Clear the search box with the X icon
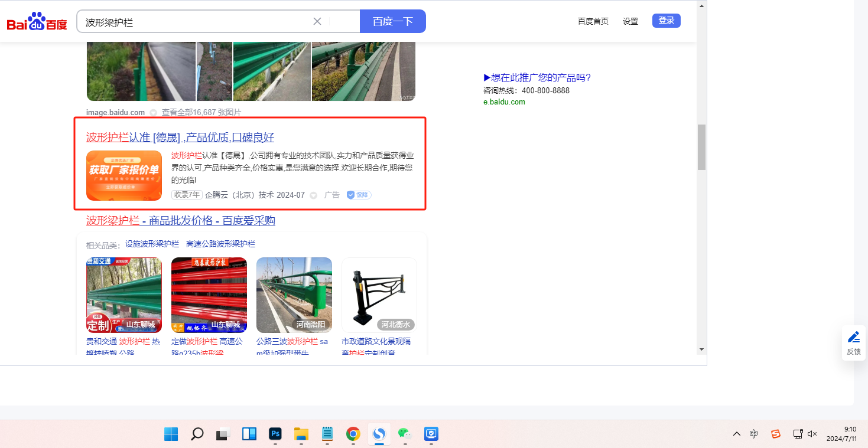This screenshot has width=868, height=448. click(317, 21)
